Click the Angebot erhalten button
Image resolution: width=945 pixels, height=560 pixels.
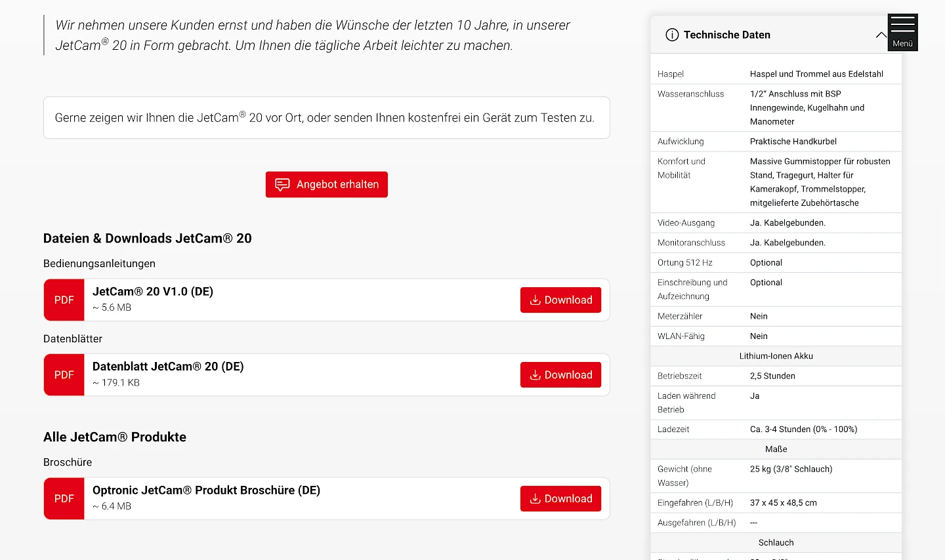pos(326,184)
